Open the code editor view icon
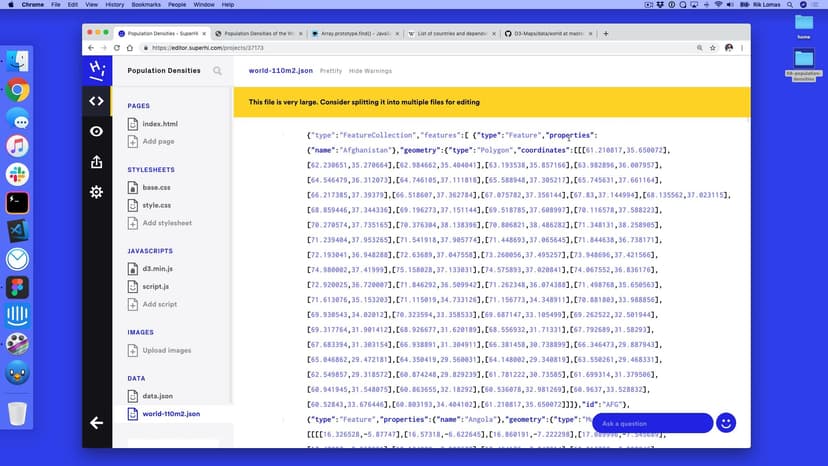This screenshot has width=828, height=466. (96, 100)
